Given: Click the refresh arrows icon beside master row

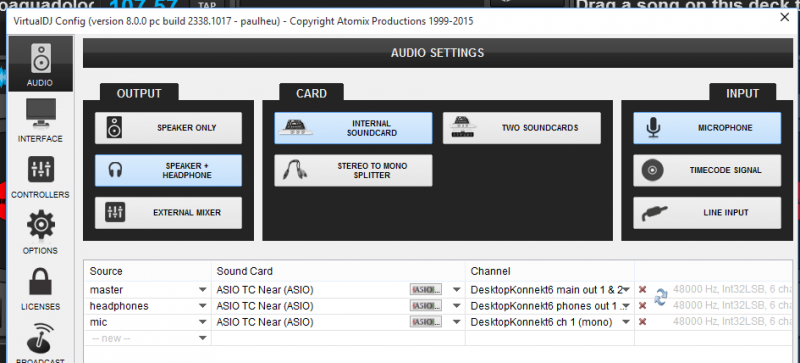Looking at the screenshot, I should click(661, 297).
